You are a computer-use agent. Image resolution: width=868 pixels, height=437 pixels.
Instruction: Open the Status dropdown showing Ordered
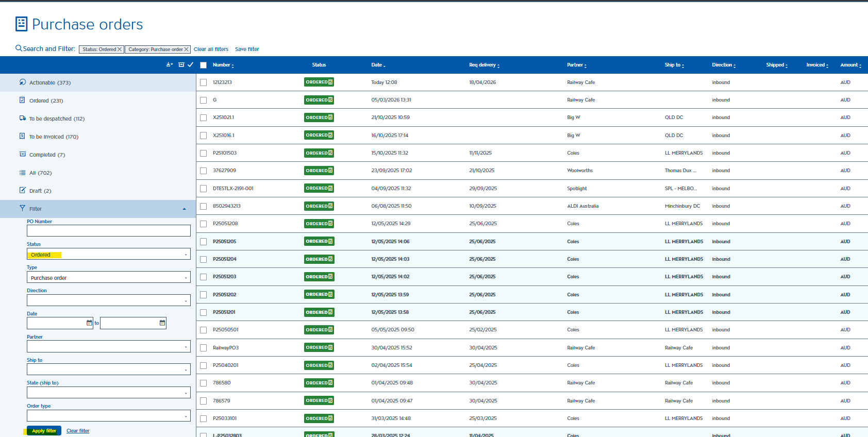[109, 255]
